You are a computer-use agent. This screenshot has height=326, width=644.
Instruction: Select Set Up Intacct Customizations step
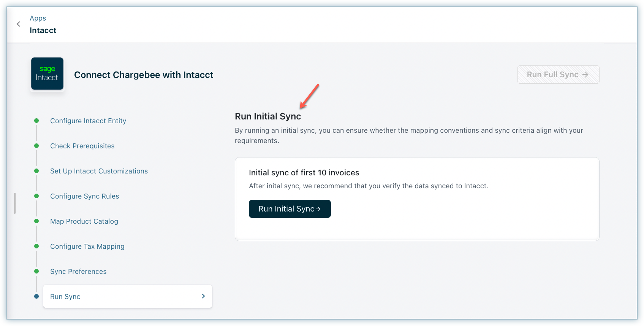(x=99, y=171)
